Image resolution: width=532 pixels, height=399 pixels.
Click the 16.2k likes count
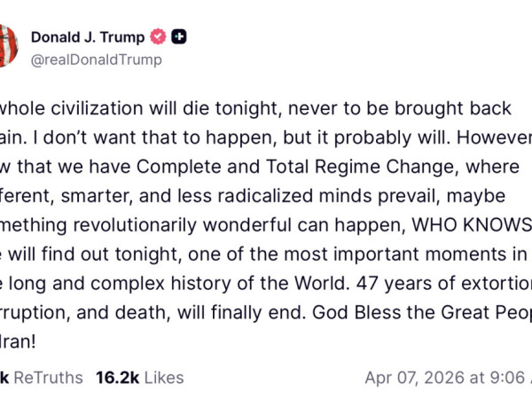115,378
